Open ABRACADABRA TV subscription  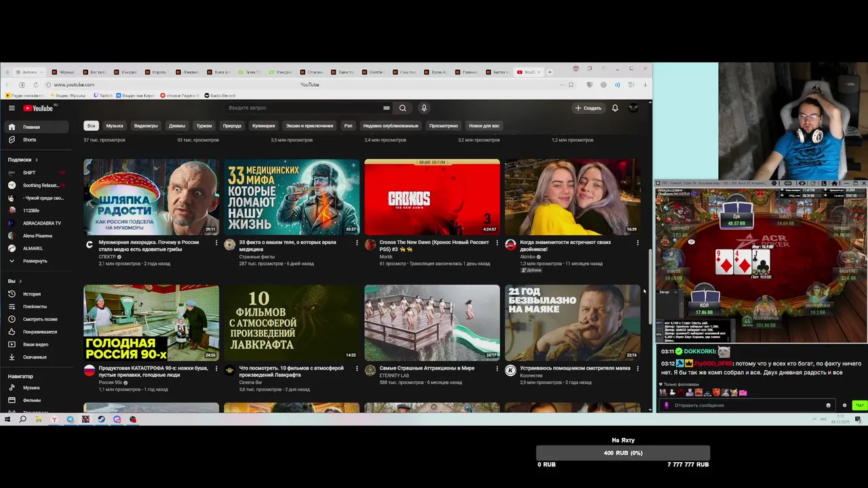(x=35, y=223)
